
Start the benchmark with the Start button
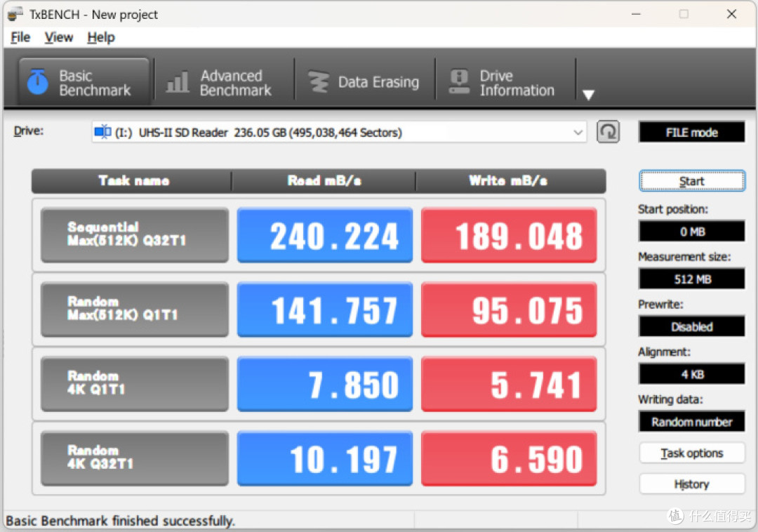pos(692,181)
